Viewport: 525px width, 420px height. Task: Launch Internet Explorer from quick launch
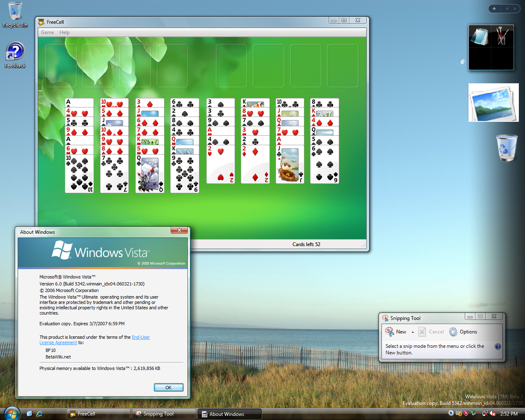[40, 414]
